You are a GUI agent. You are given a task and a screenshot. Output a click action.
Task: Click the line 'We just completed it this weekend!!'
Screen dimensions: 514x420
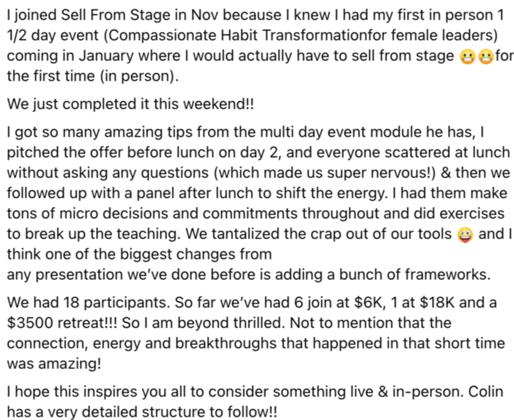point(130,104)
